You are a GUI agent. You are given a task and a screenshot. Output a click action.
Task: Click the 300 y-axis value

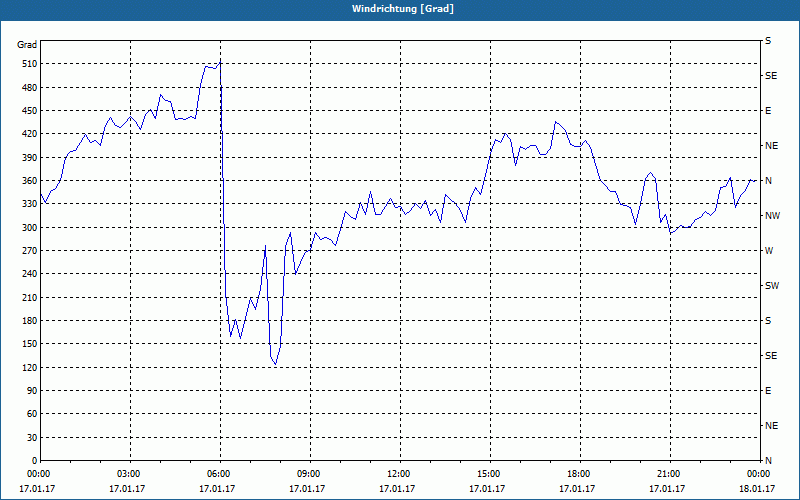click(x=29, y=228)
